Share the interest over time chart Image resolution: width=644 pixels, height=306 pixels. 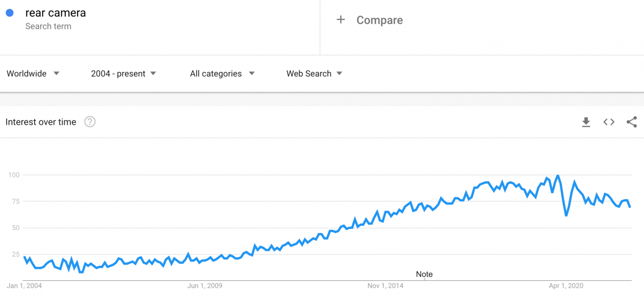(x=632, y=122)
